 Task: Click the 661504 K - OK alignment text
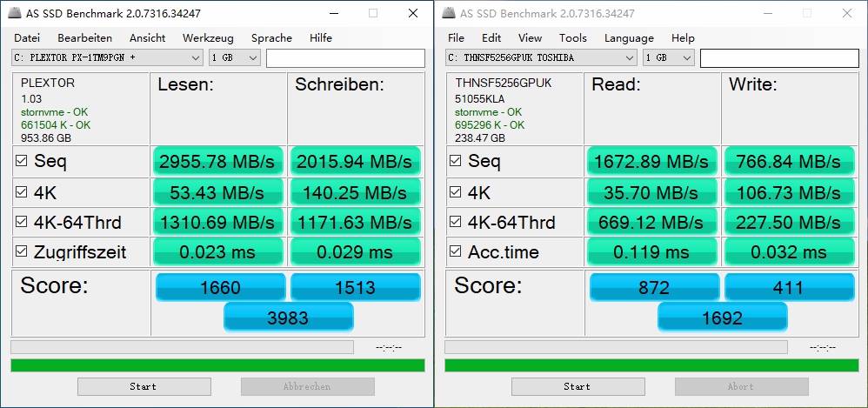56,125
